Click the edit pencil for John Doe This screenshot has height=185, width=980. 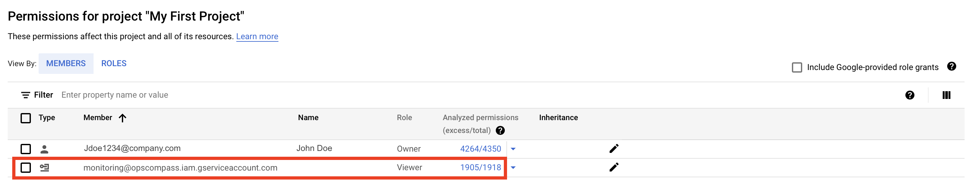point(614,148)
